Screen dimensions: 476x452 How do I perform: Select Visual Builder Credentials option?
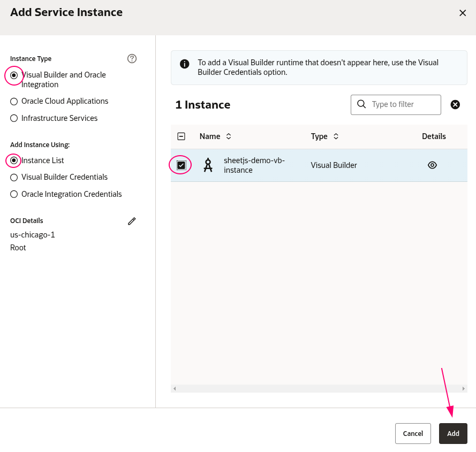[x=14, y=177]
